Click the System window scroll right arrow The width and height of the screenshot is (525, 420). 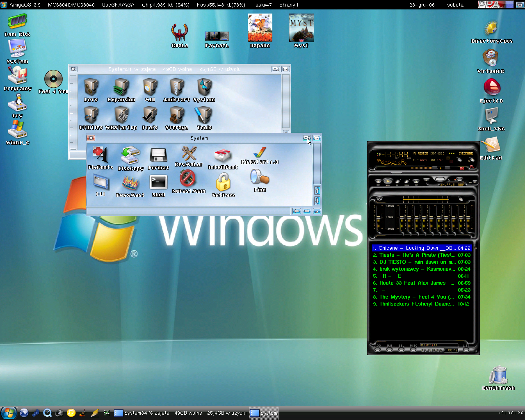click(x=307, y=211)
